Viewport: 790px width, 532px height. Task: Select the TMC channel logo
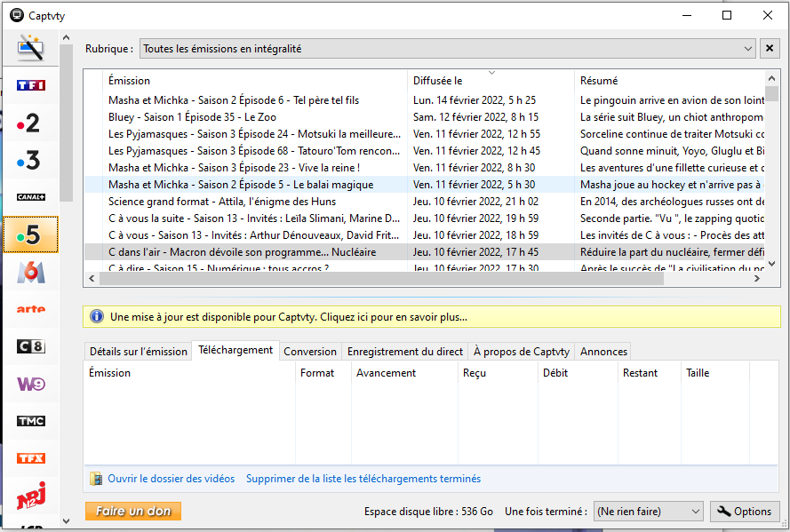click(x=31, y=421)
